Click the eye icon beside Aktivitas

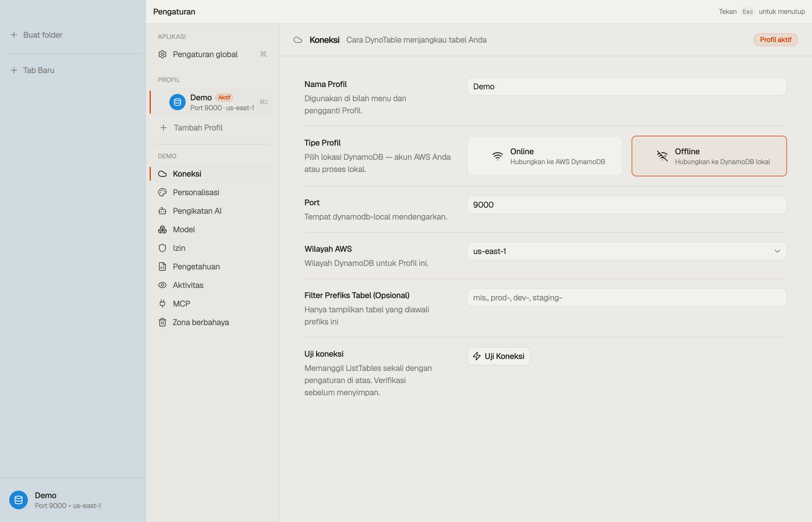(162, 285)
